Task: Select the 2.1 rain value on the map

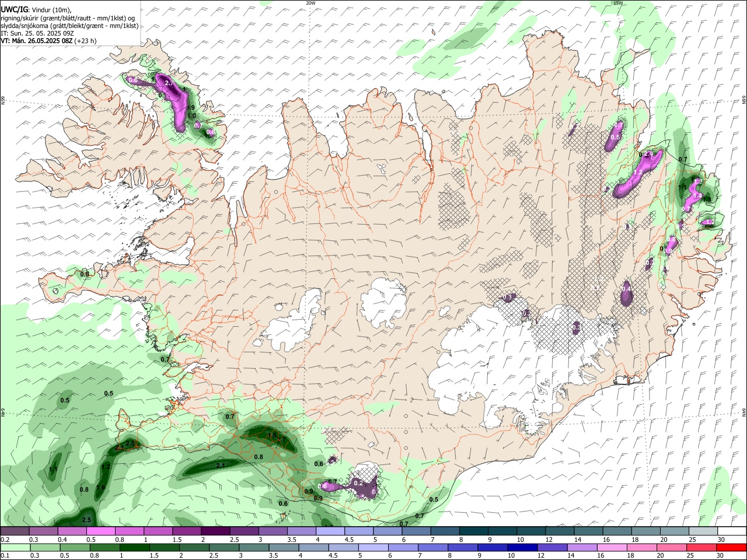Action: point(221,466)
